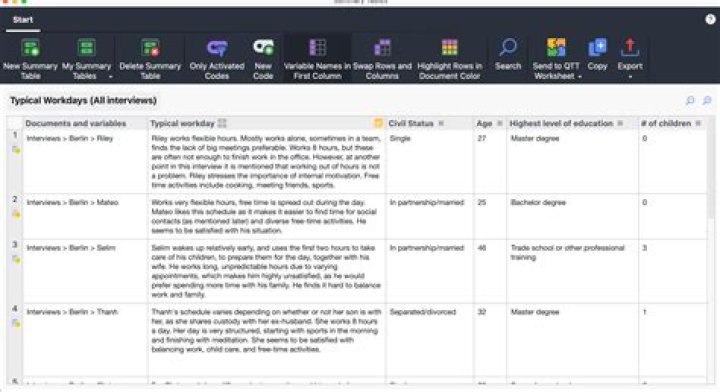
Task: Select the Interviews > Berlin > Mateo cell
Action: pos(85,216)
